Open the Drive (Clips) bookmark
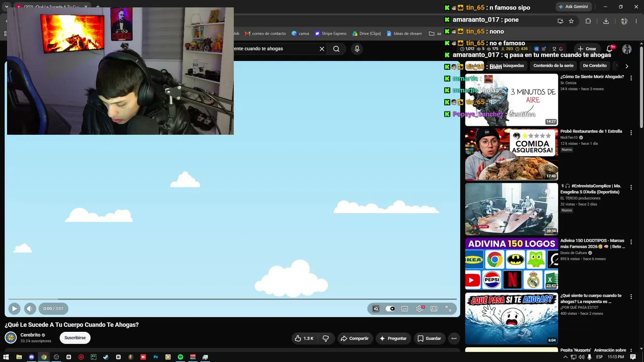Viewport: 644px width, 362px height. (366, 34)
